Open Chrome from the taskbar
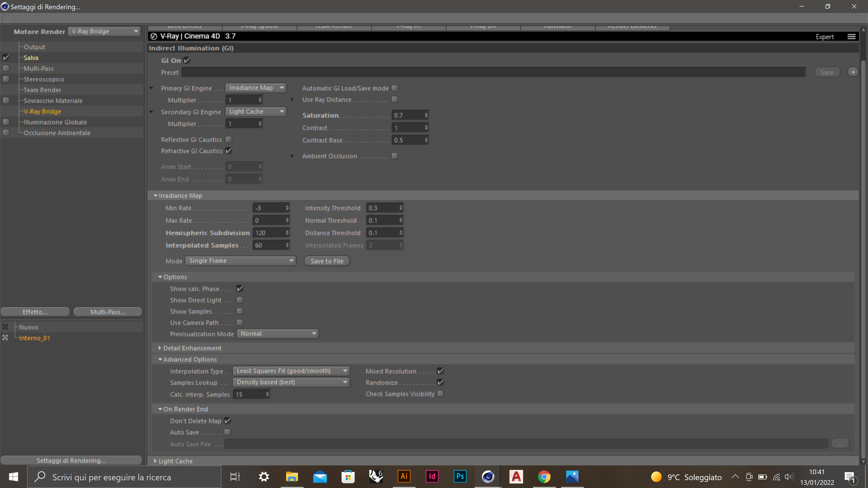 (x=544, y=476)
